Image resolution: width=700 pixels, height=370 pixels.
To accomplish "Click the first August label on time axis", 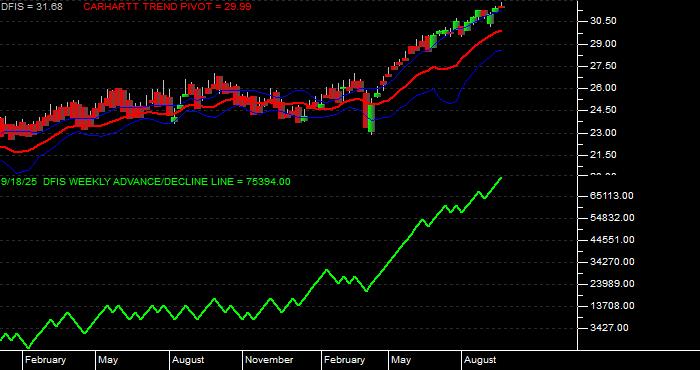I will (188, 360).
